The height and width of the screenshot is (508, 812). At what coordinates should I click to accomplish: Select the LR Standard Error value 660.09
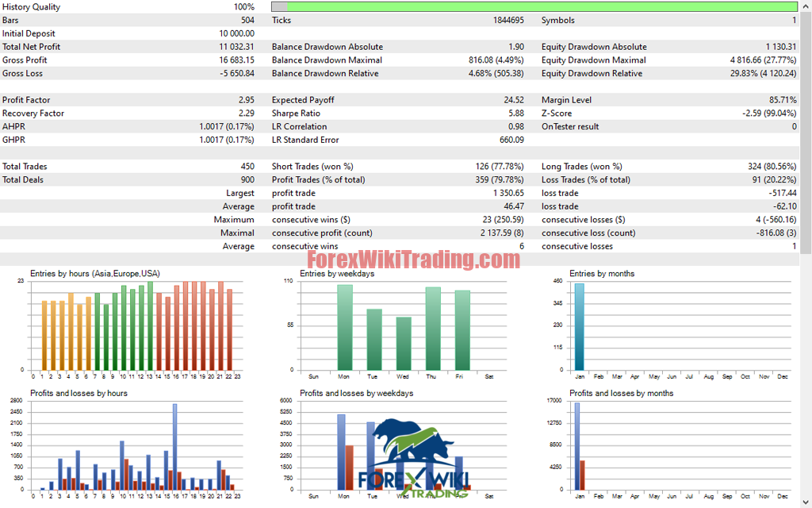click(511, 140)
